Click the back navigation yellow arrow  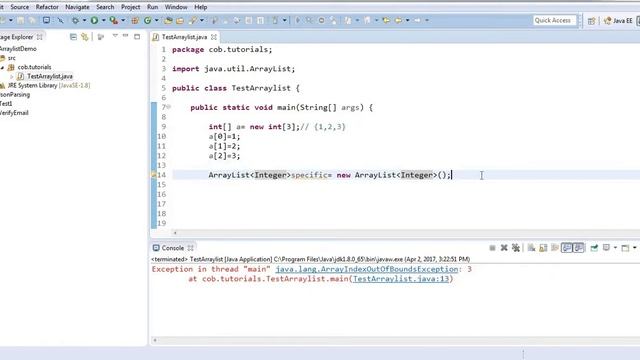point(398,20)
